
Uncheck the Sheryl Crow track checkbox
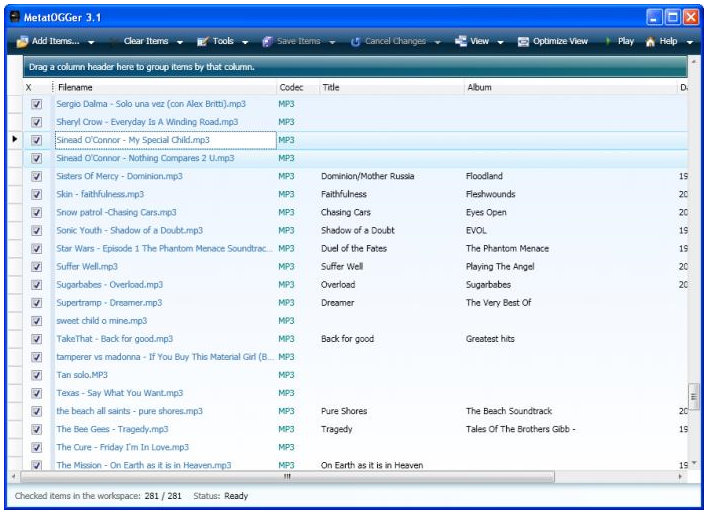click(37, 122)
